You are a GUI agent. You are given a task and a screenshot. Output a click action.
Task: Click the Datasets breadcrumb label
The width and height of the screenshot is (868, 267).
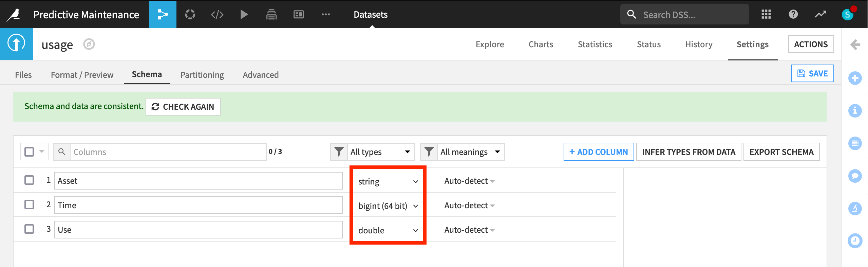371,15
